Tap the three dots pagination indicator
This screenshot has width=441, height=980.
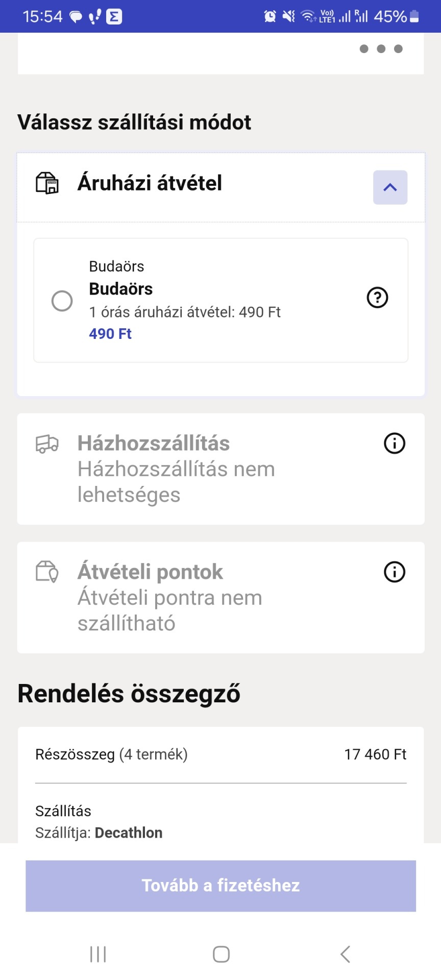(x=381, y=49)
